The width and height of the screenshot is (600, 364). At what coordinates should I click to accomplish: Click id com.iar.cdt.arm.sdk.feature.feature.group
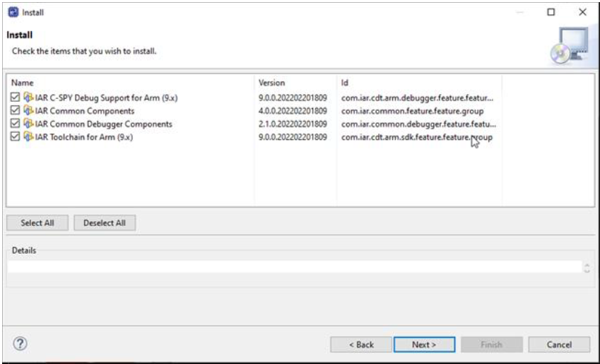417,137
